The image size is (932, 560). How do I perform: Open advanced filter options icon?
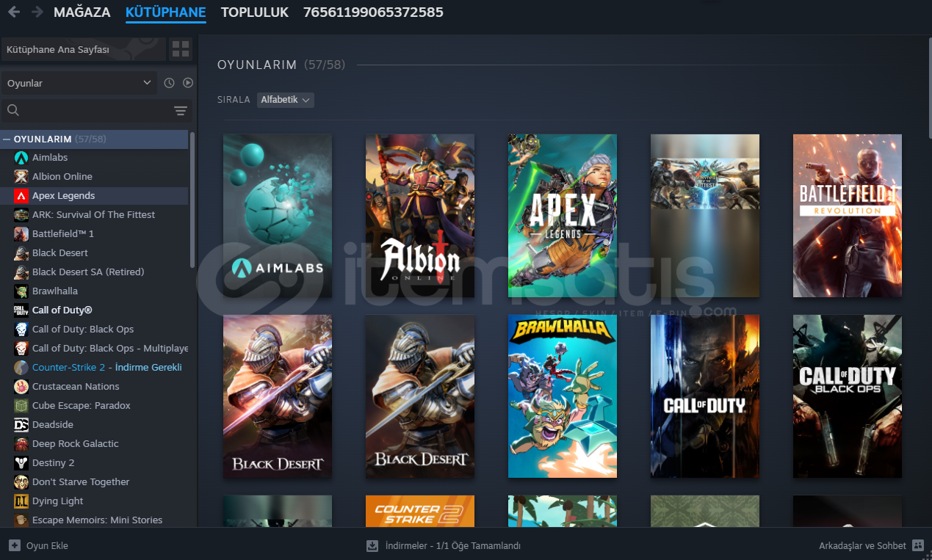[181, 111]
